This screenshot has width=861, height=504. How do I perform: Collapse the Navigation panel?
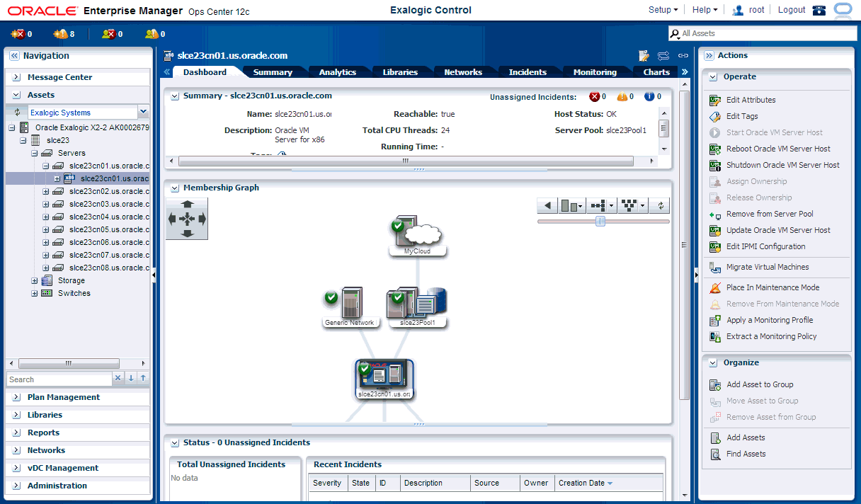point(14,55)
